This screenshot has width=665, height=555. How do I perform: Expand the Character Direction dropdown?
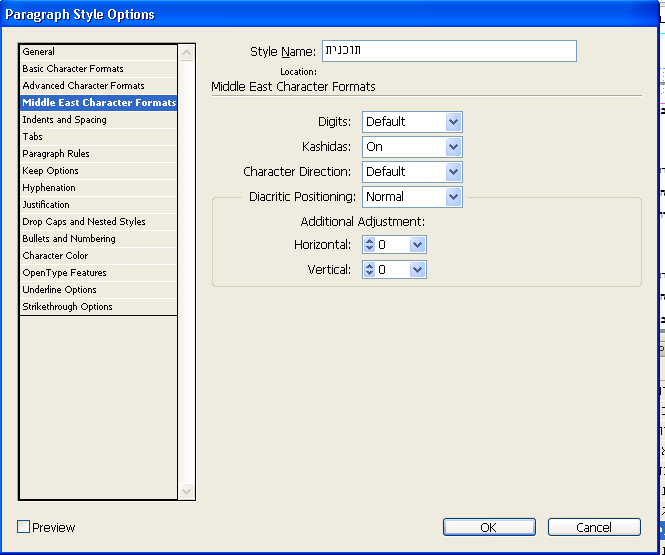tap(453, 172)
